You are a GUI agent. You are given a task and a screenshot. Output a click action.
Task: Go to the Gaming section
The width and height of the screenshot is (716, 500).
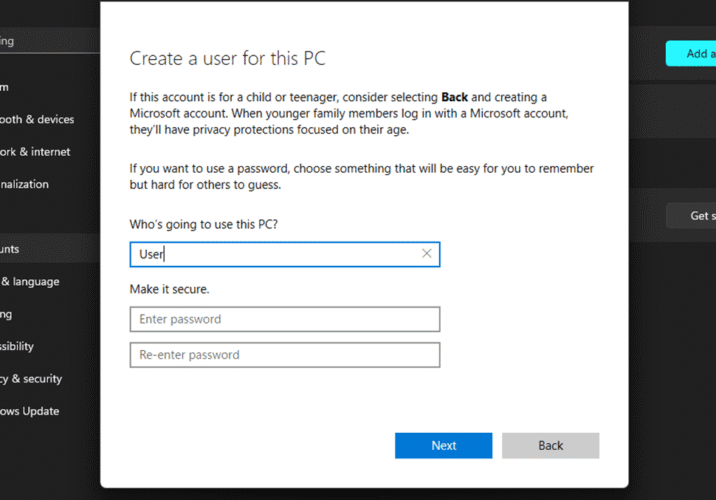click(10, 314)
